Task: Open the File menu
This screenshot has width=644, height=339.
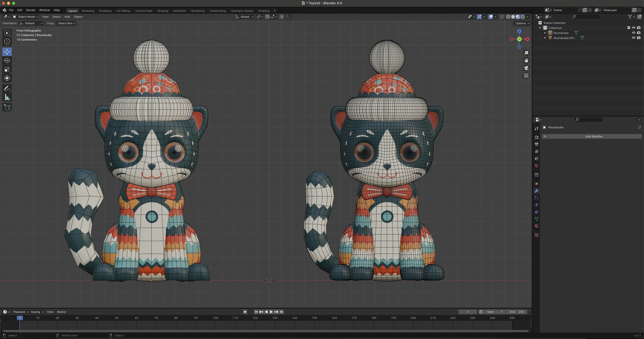Action: pos(11,10)
